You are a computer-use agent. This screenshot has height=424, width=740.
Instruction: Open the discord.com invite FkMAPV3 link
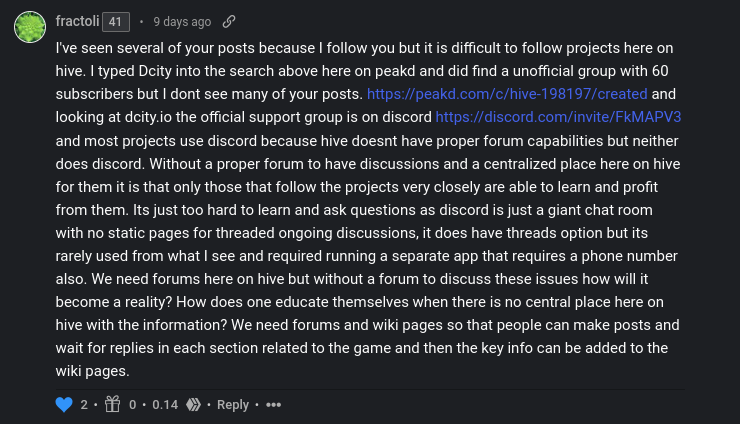[x=558, y=117]
